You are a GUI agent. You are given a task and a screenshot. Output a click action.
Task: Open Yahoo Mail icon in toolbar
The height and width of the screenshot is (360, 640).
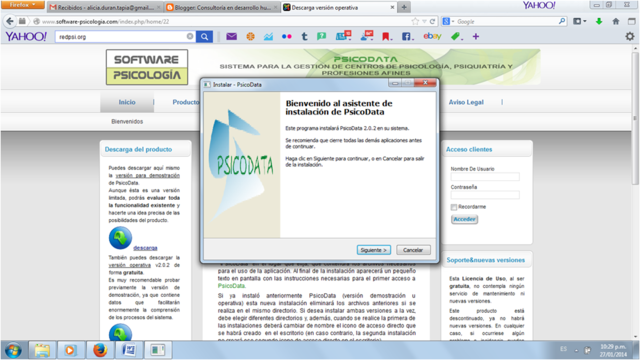click(x=231, y=37)
